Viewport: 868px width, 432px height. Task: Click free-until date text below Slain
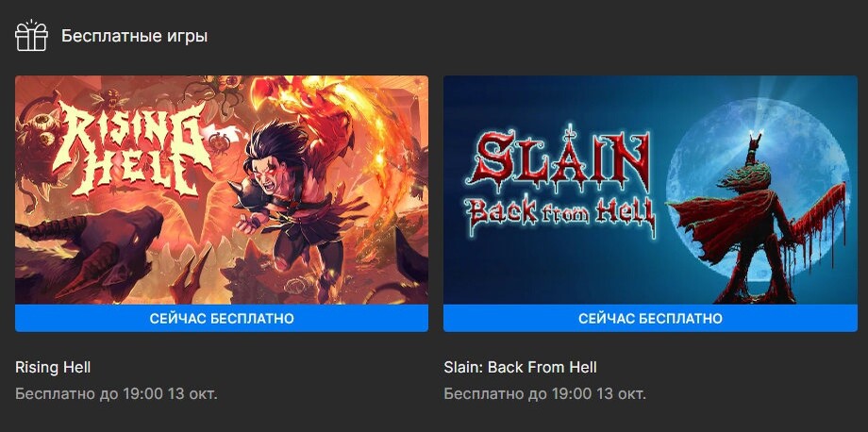(544, 394)
